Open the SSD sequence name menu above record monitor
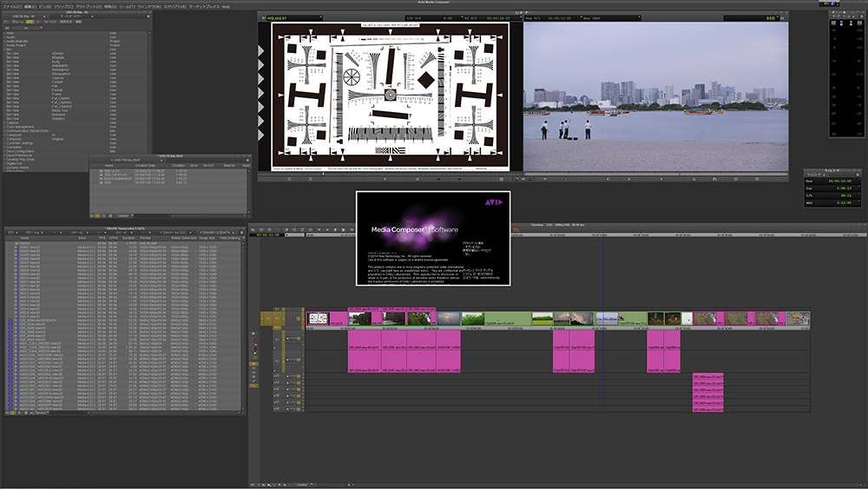868x489 pixels. point(750,17)
